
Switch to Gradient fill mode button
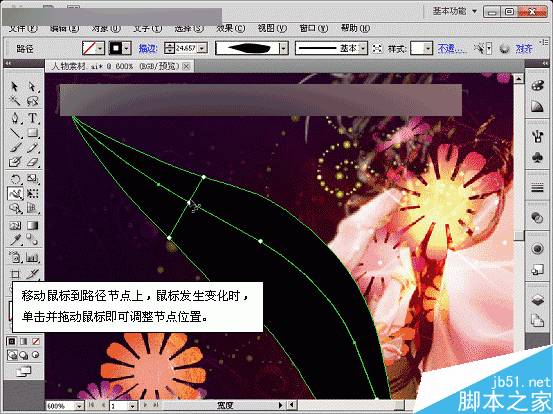23,341
